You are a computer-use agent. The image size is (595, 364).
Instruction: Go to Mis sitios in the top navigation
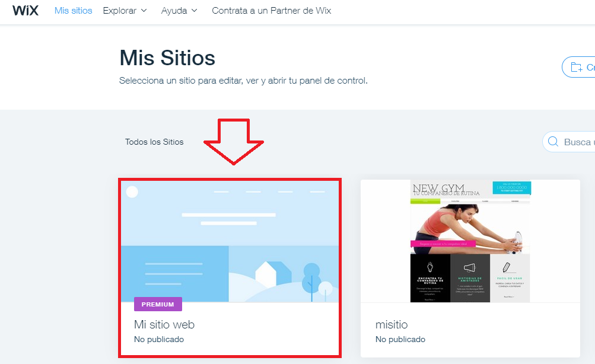(74, 11)
